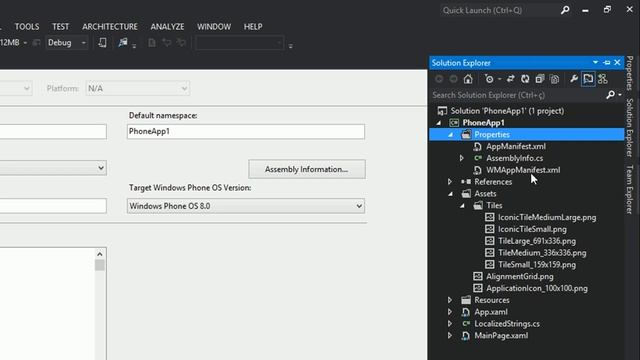This screenshot has height=360, width=640.
Task: Select WMAppManifest.xml file
Action: tap(523, 170)
